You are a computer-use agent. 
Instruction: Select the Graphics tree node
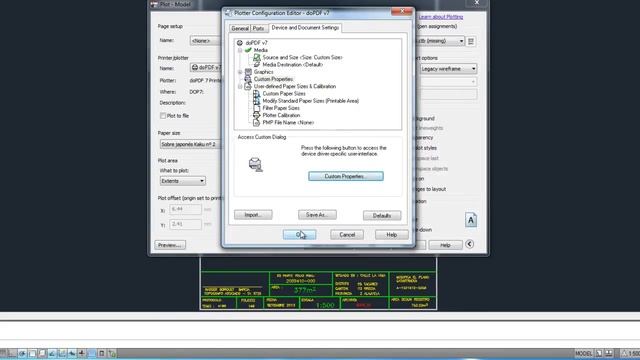(263, 72)
